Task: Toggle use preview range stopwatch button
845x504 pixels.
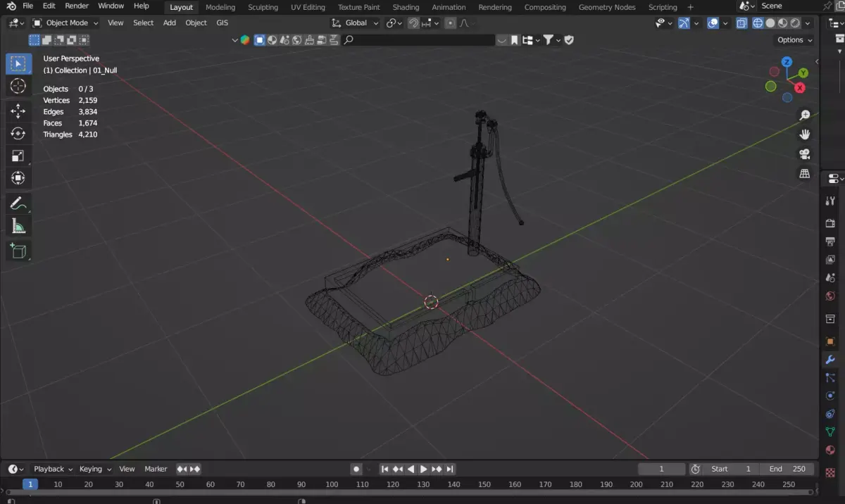Action: tap(696, 469)
